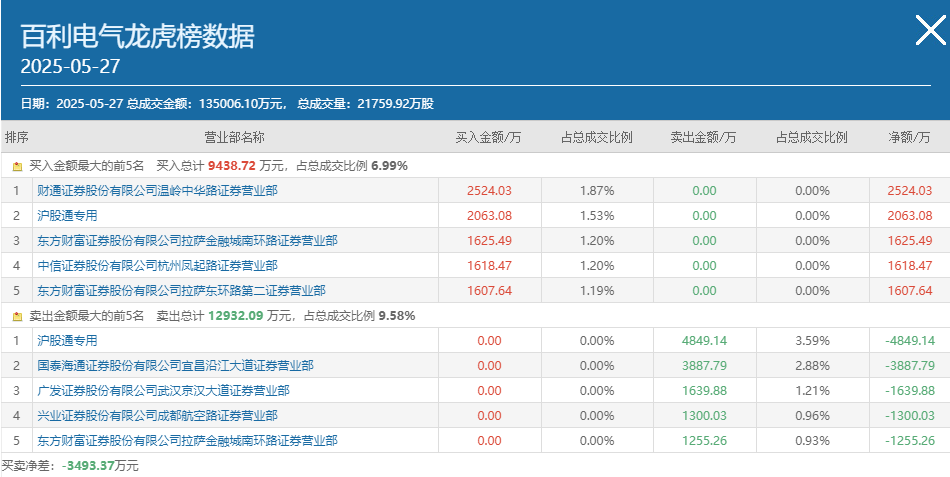Click net amount -1255.26 cell

coord(910,441)
